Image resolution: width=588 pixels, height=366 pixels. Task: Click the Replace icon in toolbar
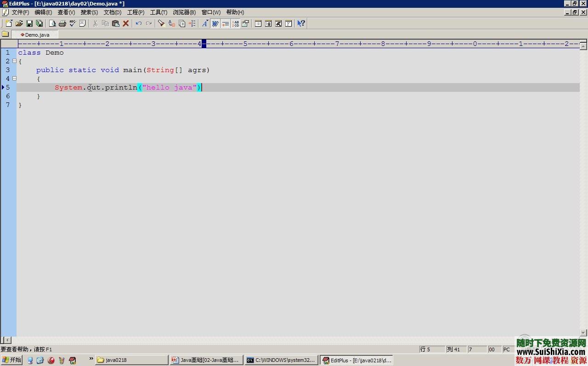click(x=171, y=23)
